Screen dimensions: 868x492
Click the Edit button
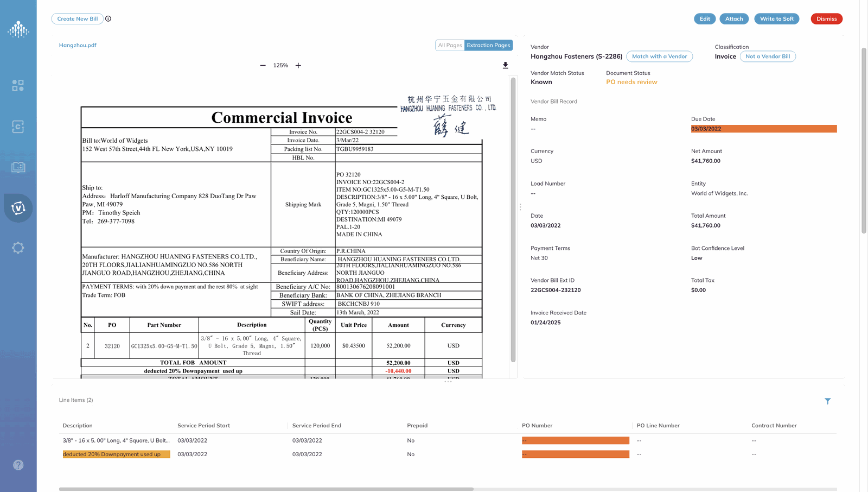pyautogui.click(x=705, y=18)
